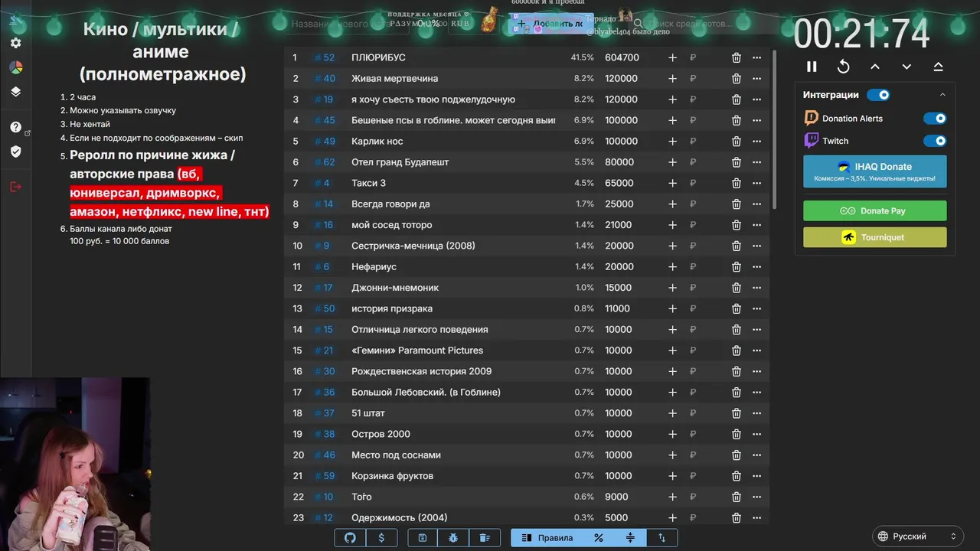
Task: Add double time with underlined up chevron
Action: (938, 67)
